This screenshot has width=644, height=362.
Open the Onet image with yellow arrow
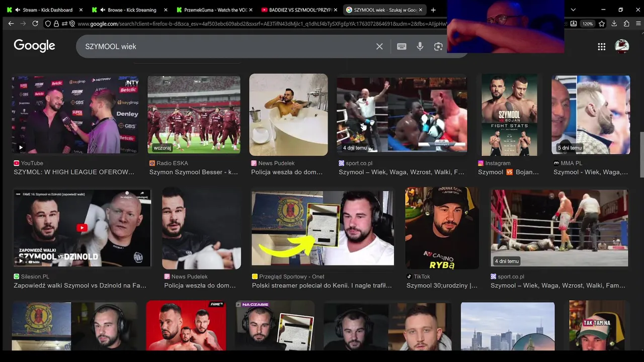[323, 228]
